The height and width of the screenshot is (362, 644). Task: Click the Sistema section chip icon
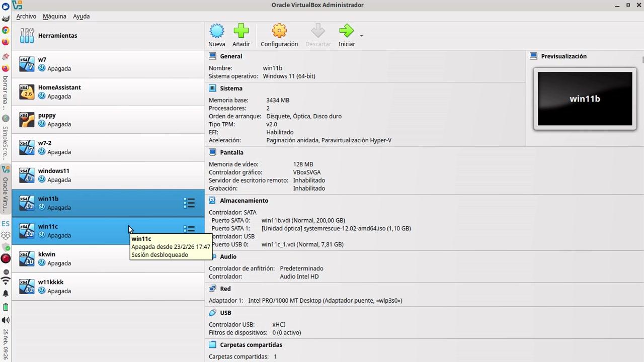212,88
